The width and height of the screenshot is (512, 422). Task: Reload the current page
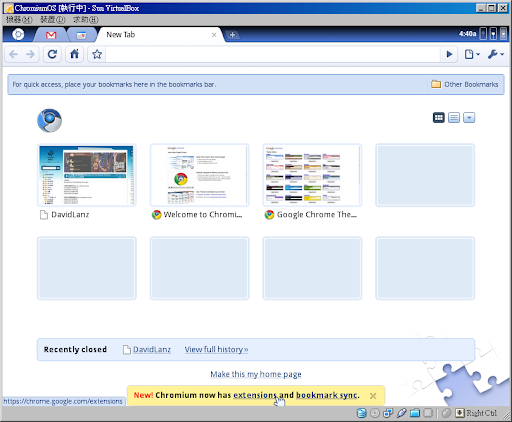point(52,54)
